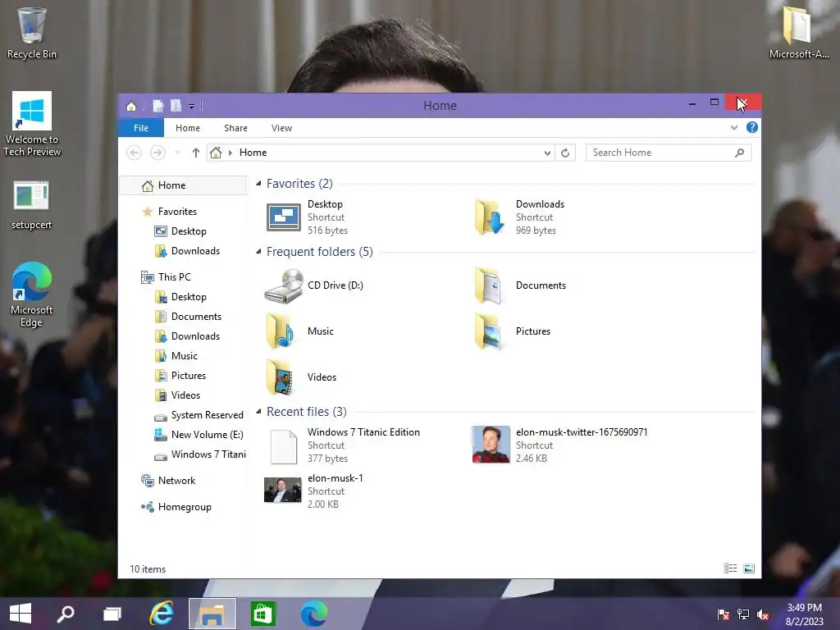The image size is (840, 630).
Task: Select Windows 7 Titani drive in sidebar
Action: pyautogui.click(x=208, y=454)
